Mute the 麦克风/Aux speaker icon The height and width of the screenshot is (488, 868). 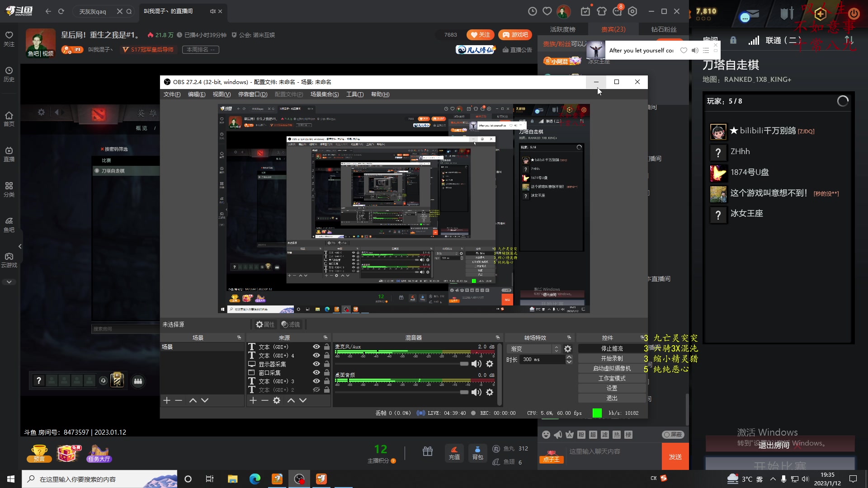pyautogui.click(x=476, y=364)
